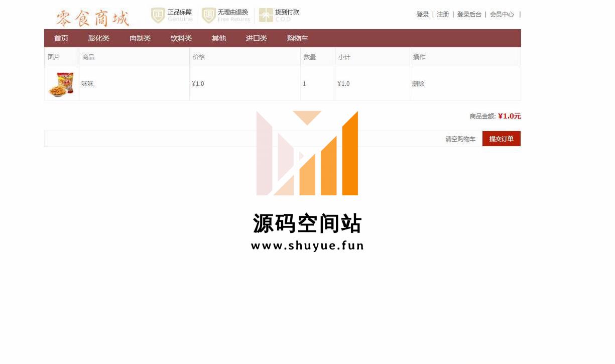Click the 正品保障 Genuine shield icon
The image size is (615, 364).
tap(158, 16)
